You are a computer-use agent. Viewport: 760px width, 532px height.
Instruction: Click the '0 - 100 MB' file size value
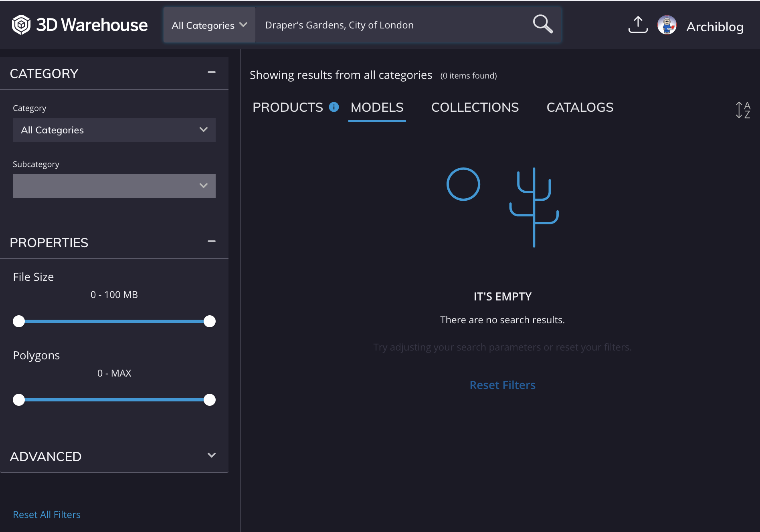114,295
